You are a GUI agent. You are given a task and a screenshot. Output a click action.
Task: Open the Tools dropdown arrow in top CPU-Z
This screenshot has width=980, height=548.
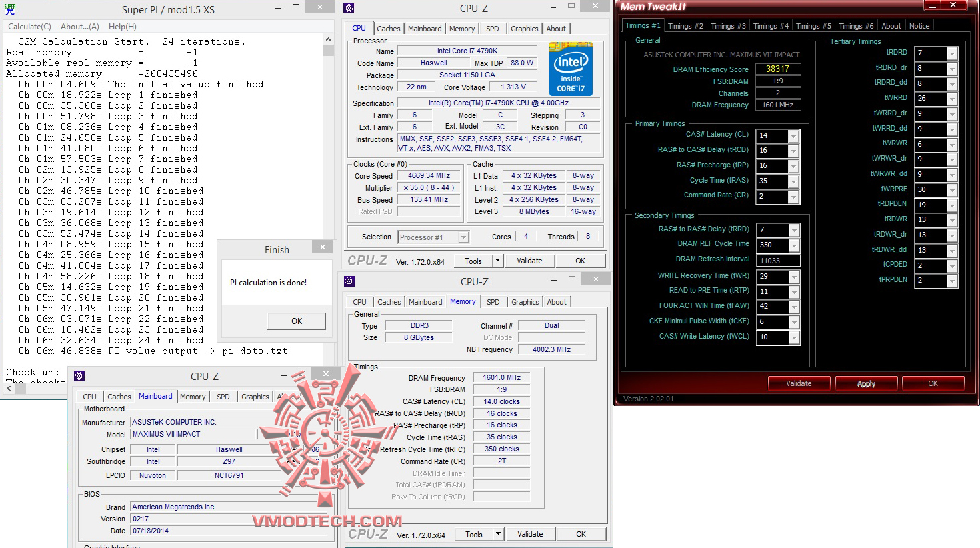(x=497, y=261)
